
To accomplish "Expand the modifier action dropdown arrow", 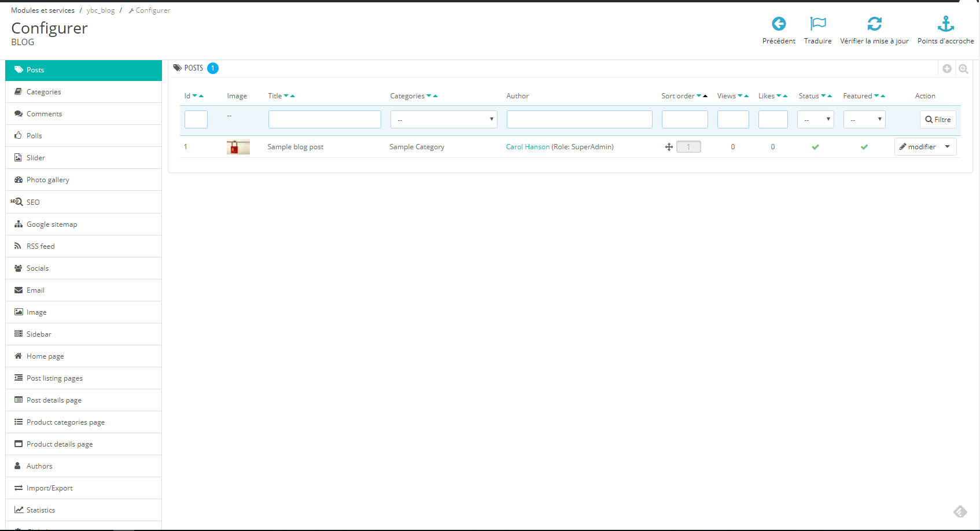I will tap(948, 147).
